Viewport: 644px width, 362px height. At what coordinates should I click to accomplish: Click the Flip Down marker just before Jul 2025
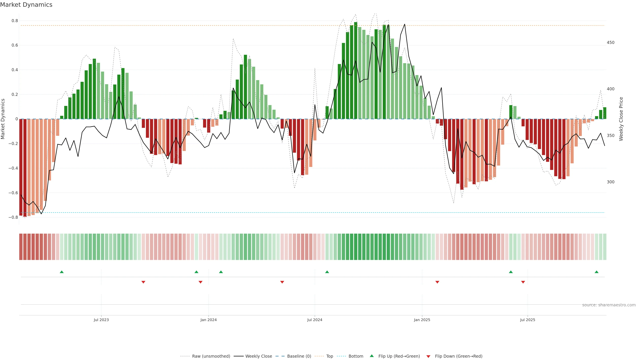523,282
